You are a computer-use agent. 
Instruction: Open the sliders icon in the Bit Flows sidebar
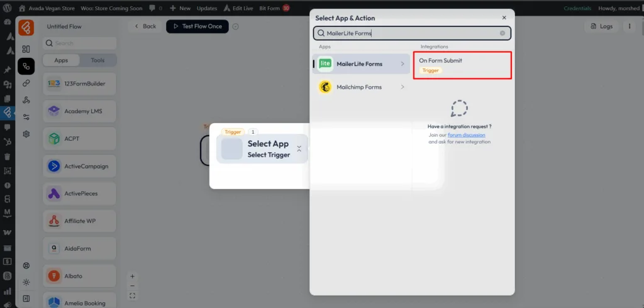(26, 117)
